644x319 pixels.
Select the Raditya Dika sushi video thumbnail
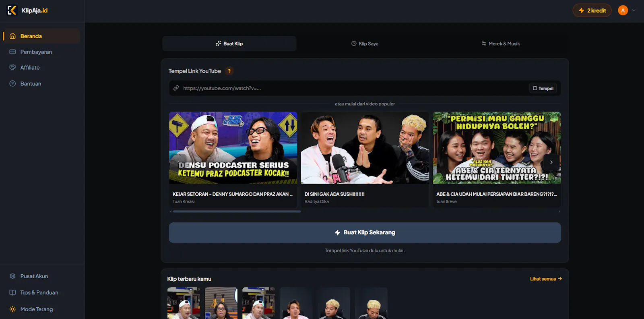pyautogui.click(x=365, y=148)
